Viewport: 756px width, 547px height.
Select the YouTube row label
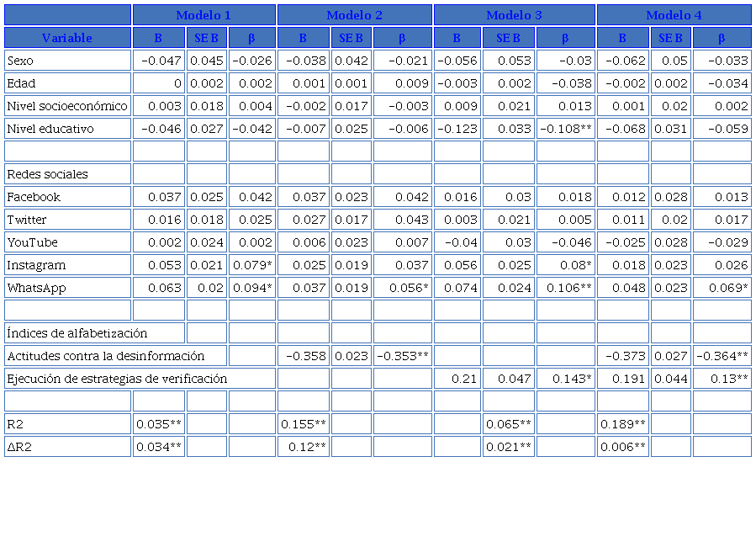[67, 242]
